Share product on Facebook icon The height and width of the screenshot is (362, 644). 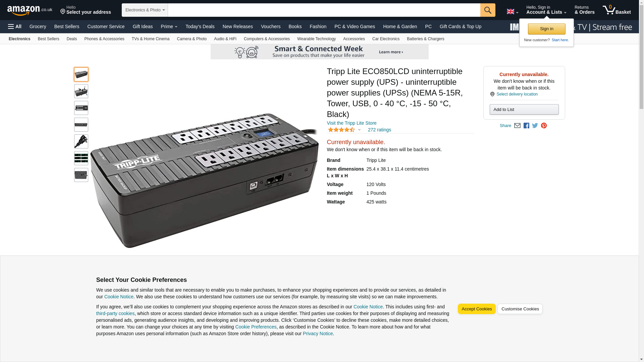tap(526, 126)
